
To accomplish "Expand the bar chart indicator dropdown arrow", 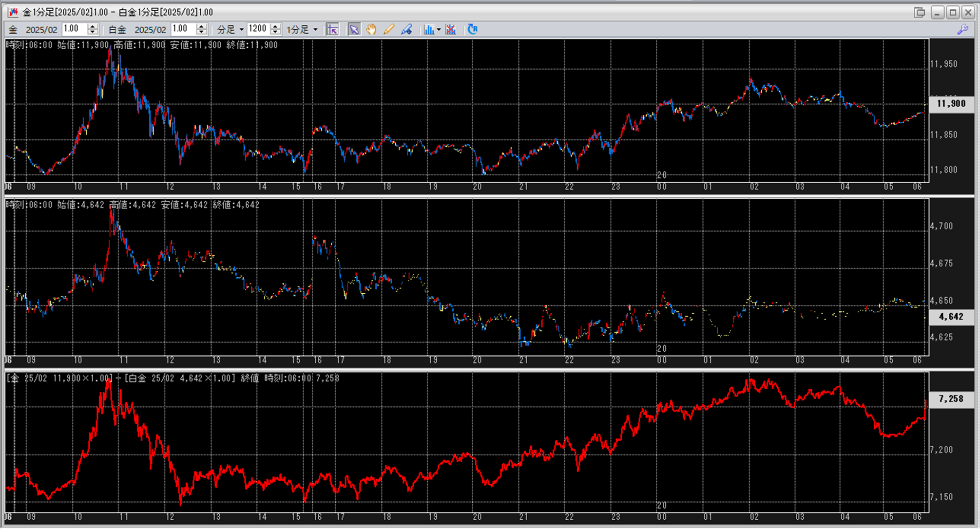I will [x=439, y=30].
